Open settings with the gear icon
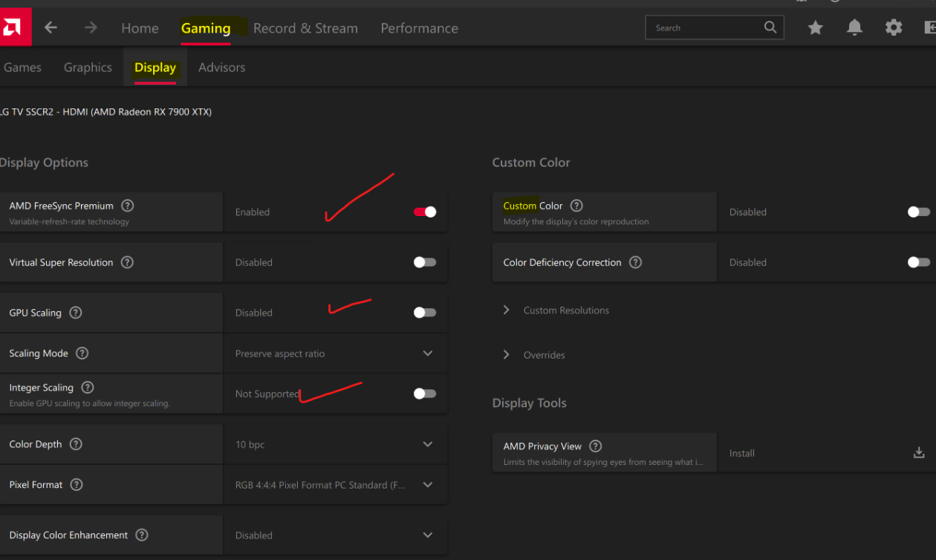 click(x=894, y=27)
